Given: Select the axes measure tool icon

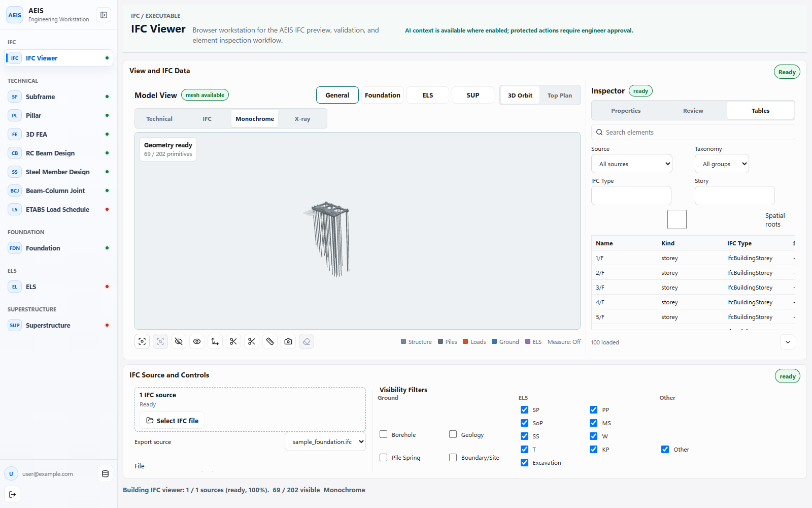Looking at the screenshot, I should coord(215,341).
